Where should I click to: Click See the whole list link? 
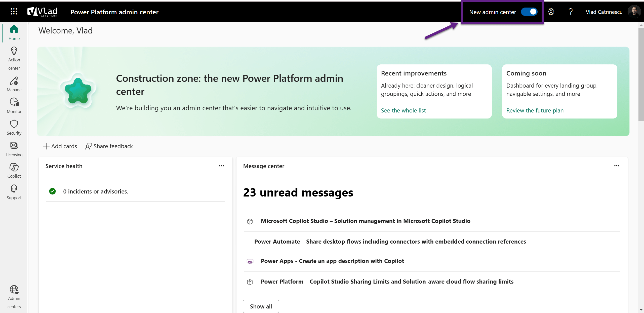click(x=403, y=110)
